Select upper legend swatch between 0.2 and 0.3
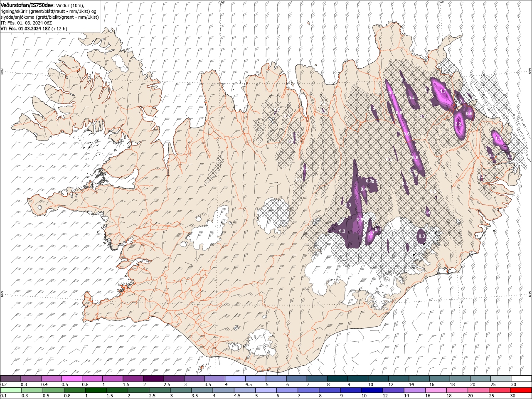The image size is (532, 399). click(x=10, y=379)
